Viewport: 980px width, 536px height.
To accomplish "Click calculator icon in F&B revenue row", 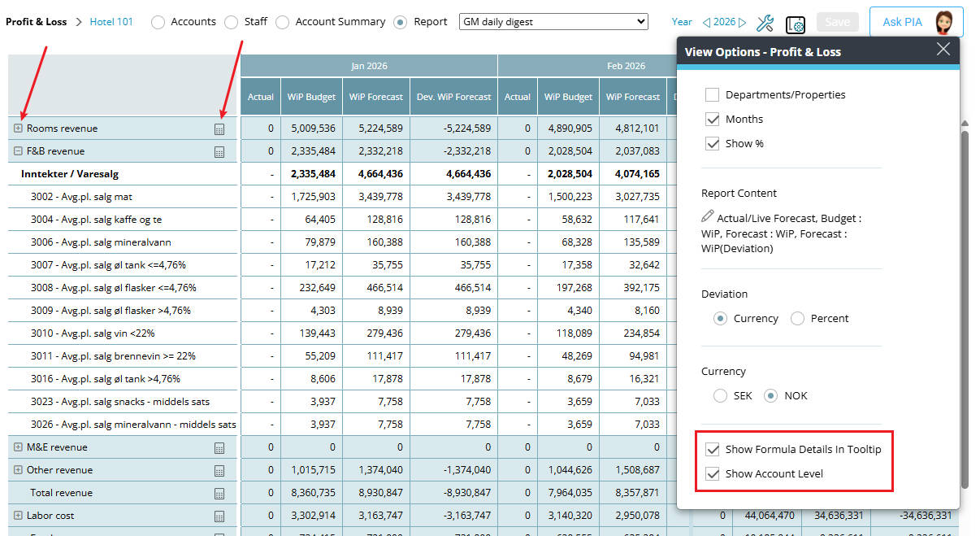I will [x=219, y=152].
